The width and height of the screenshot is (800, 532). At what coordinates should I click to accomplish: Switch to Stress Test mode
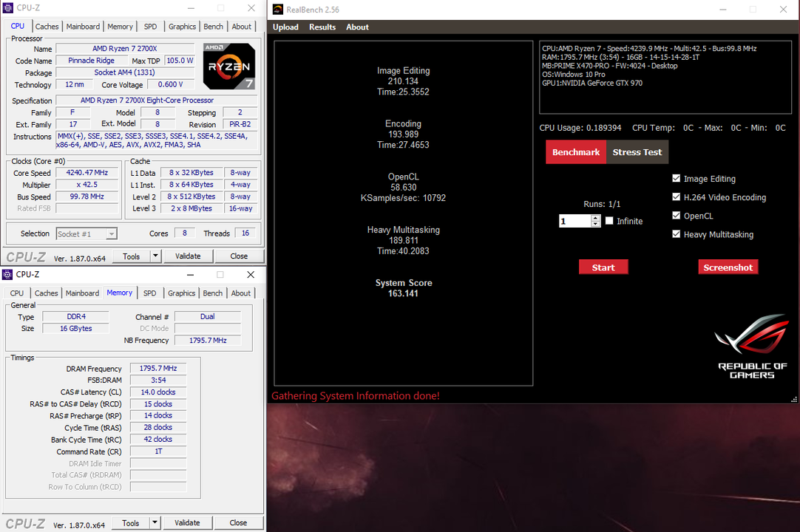(637, 152)
